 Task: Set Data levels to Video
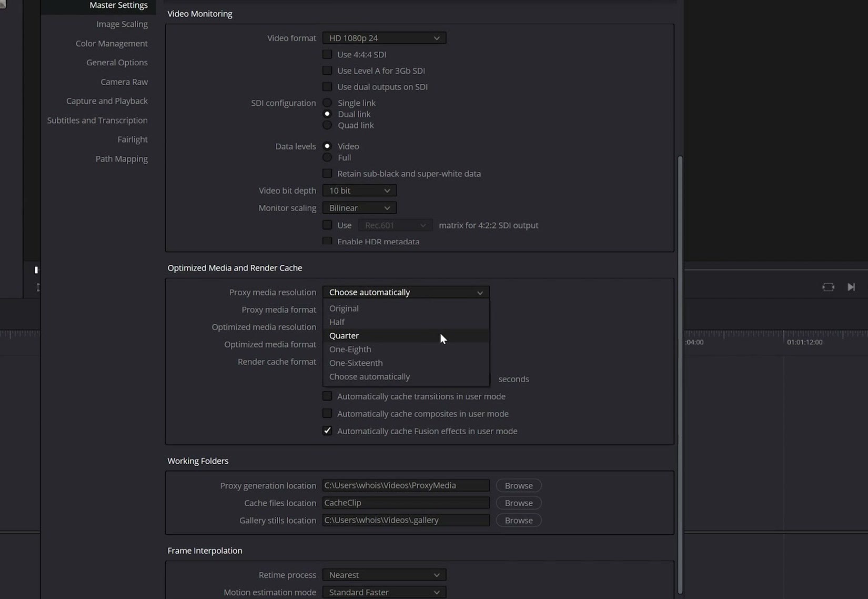coord(327,146)
